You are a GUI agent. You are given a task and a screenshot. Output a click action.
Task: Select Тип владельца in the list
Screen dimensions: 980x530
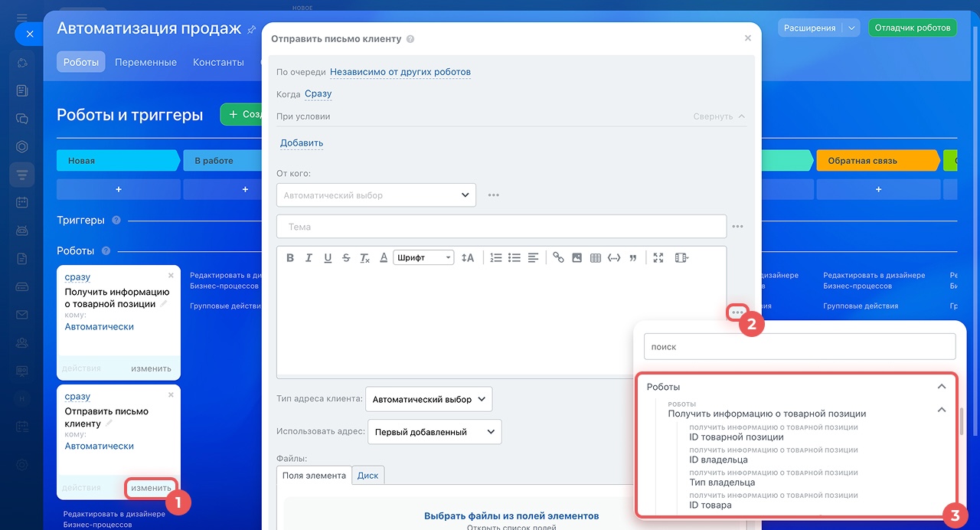pyautogui.click(x=722, y=483)
